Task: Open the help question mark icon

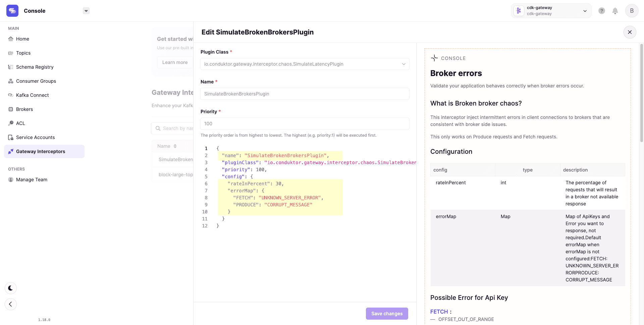Action: (x=602, y=11)
